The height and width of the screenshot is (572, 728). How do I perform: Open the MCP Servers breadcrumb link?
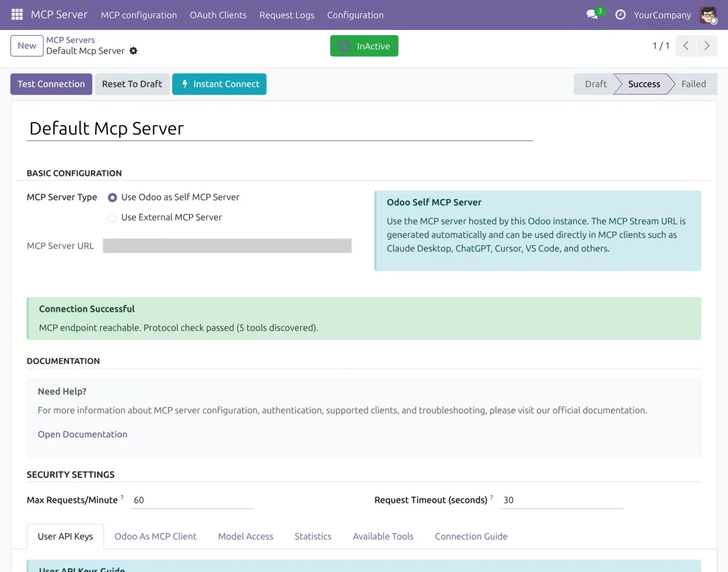[x=70, y=40]
